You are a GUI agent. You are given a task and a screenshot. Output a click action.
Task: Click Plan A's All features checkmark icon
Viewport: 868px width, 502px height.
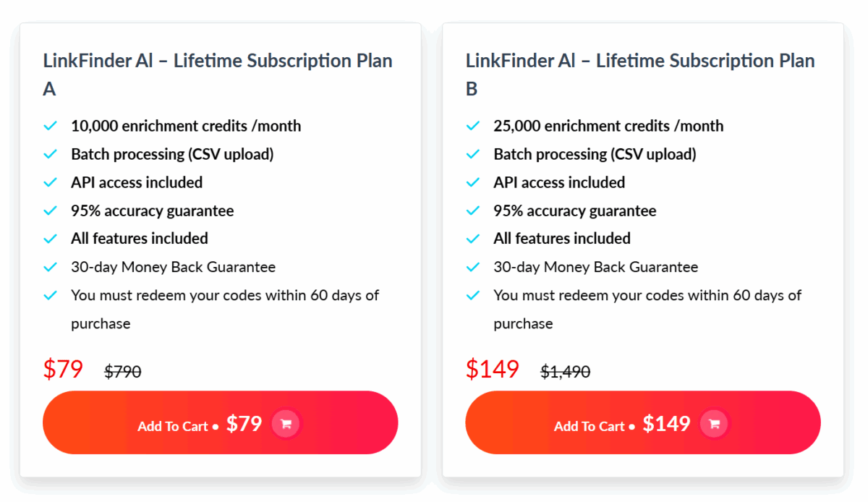[50, 239]
